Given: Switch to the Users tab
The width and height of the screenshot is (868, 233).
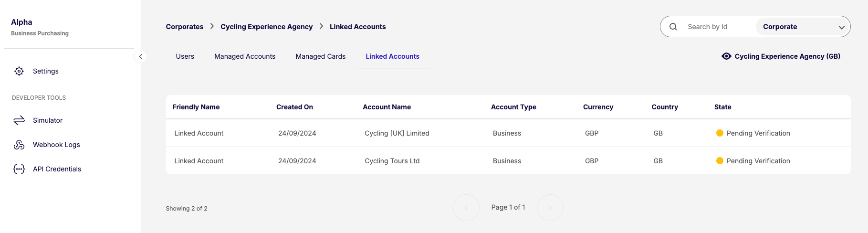Looking at the screenshot, I should 185,56.
